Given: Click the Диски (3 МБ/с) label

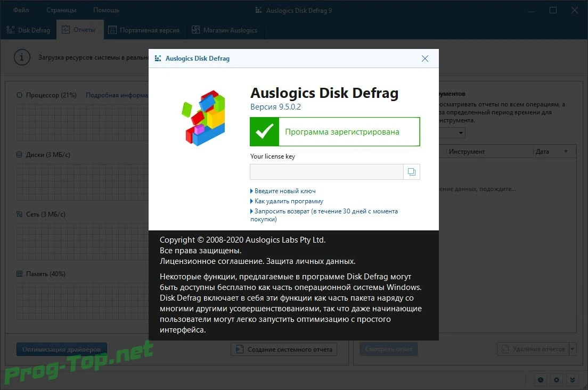Looking at the screenshot, I should (x=48, y=155).
